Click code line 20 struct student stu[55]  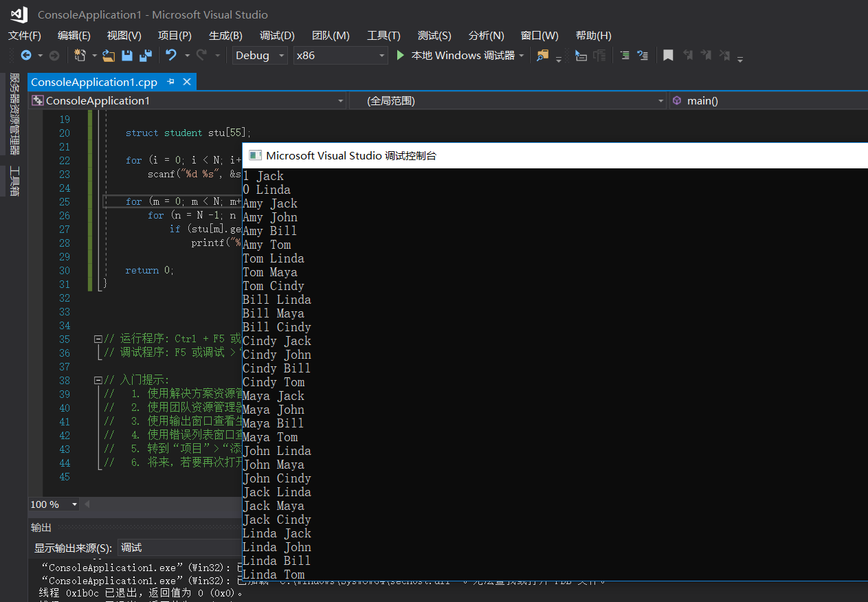188,133
